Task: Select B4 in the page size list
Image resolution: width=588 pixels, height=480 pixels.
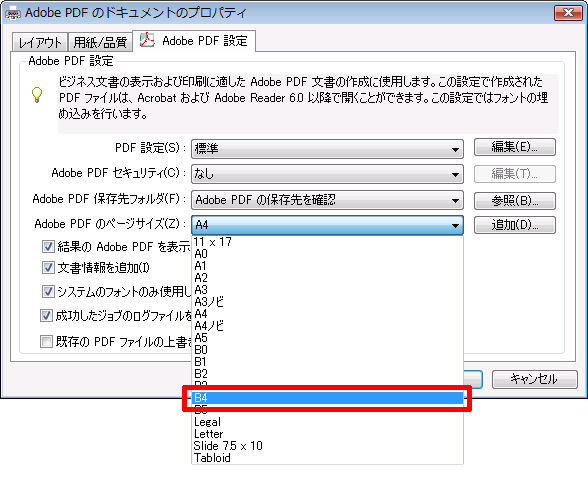Action: [327, 398]
